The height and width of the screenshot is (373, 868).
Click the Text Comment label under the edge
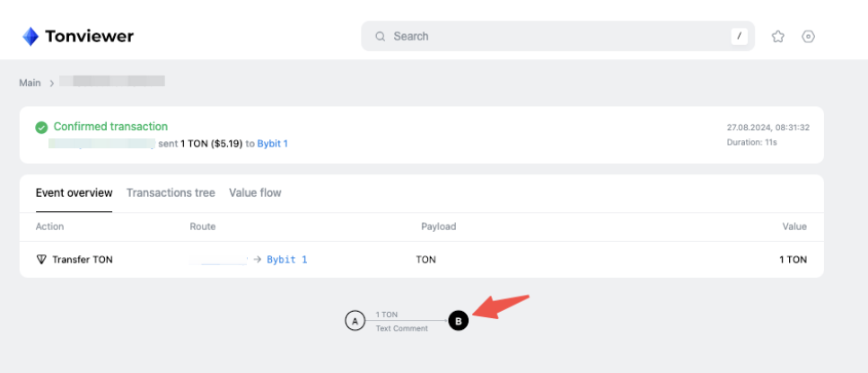[x=401, y=328]
